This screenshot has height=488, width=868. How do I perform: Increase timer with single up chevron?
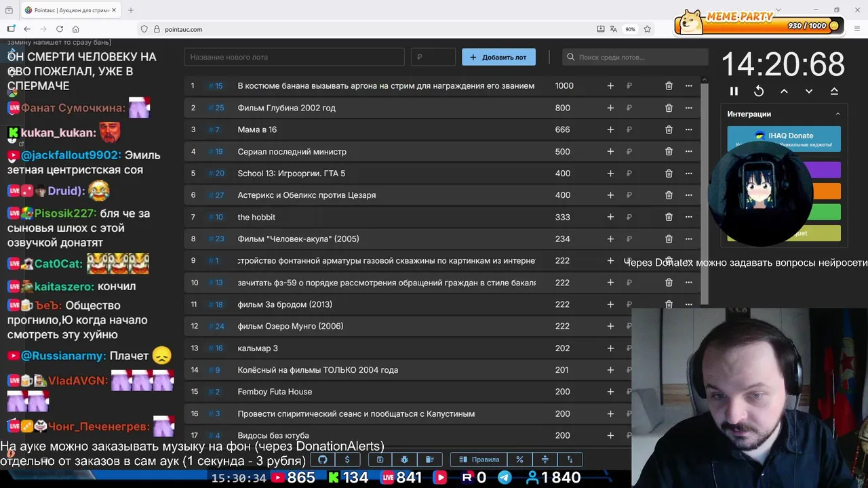tap(784, 91)
